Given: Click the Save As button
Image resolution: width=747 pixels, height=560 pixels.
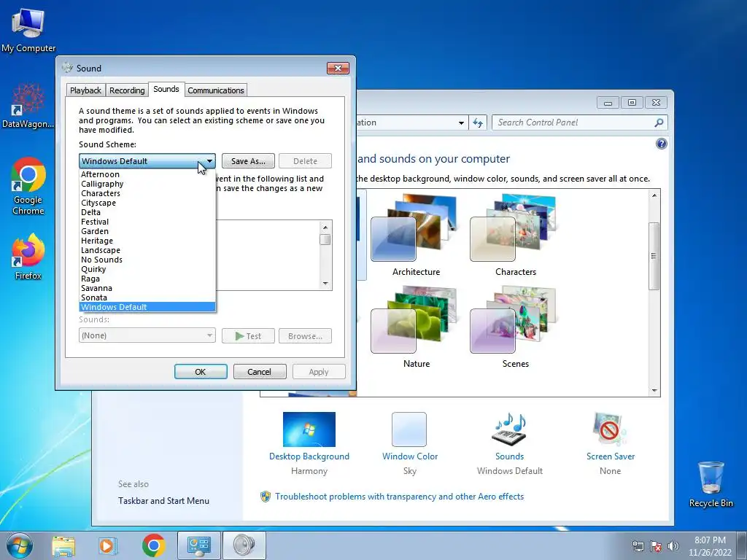Looking at the screenshot, I should click(248, 161).
